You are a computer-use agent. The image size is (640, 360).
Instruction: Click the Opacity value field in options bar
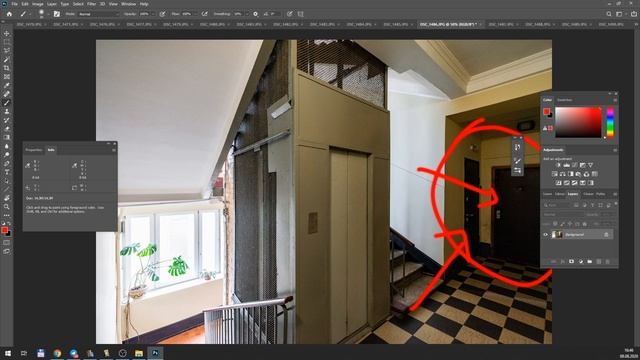point(145,14)
